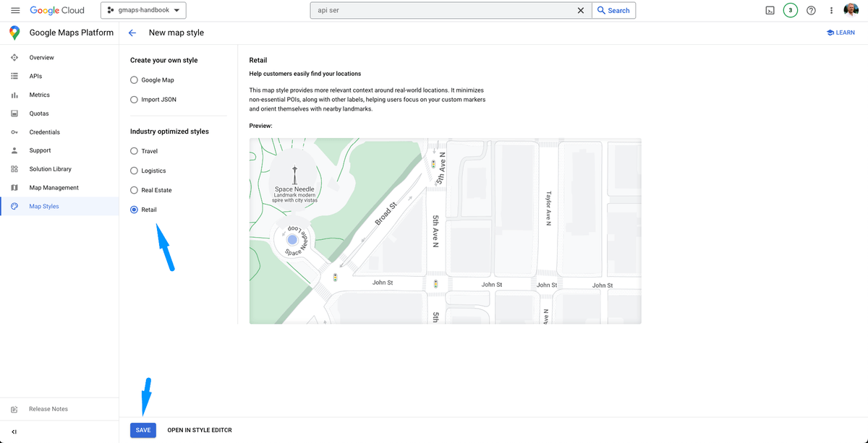868x443 pixels.
Task: Click the Map Styles palette icon
Action: click(x=14, y=207)
